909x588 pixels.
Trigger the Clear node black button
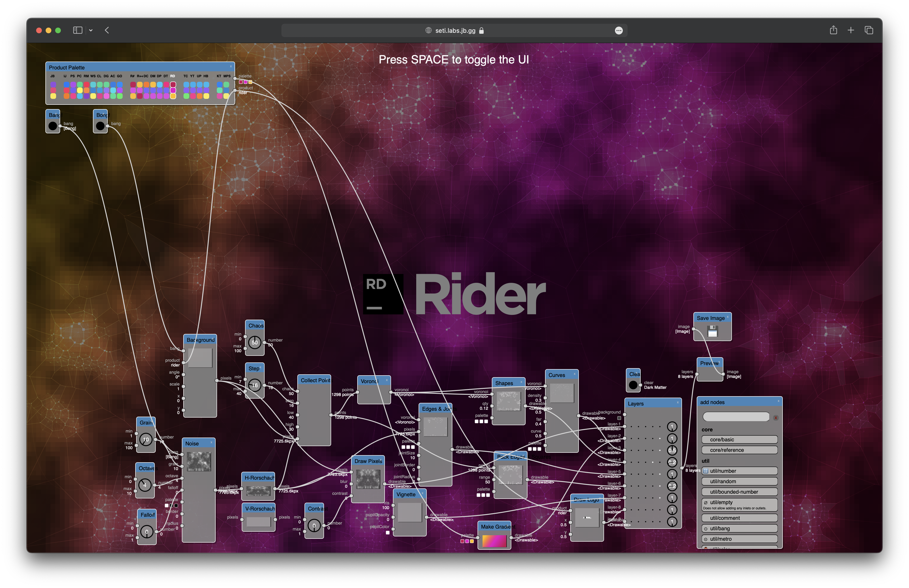pyautogui.click(x=633, y=385)
